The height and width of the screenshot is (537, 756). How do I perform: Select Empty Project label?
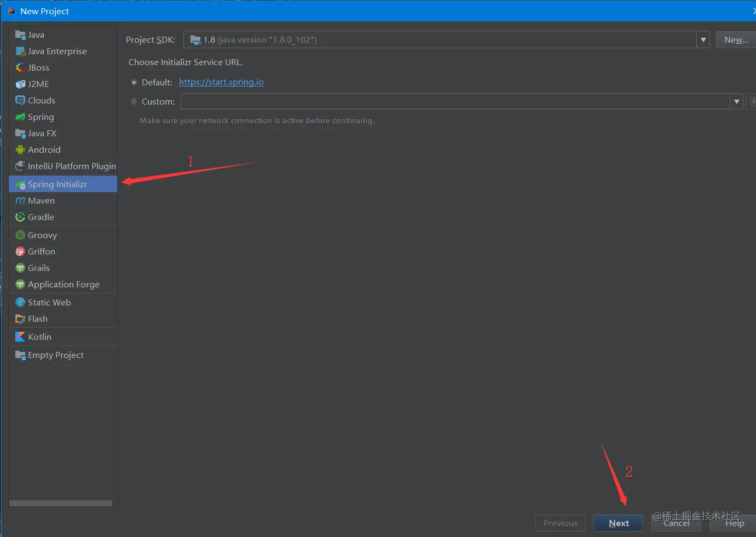click(56, 355)
